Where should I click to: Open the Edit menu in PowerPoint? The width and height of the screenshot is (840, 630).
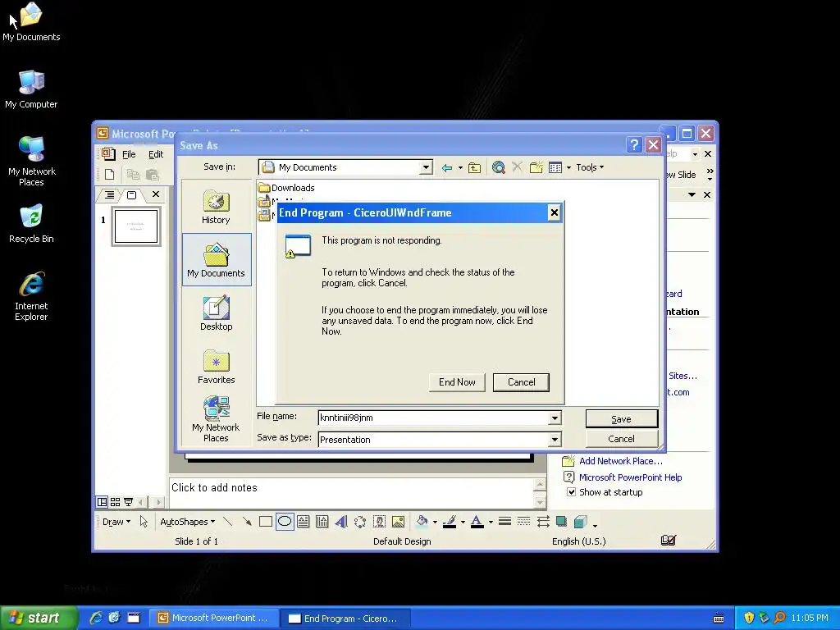click(x=156, y=154)
